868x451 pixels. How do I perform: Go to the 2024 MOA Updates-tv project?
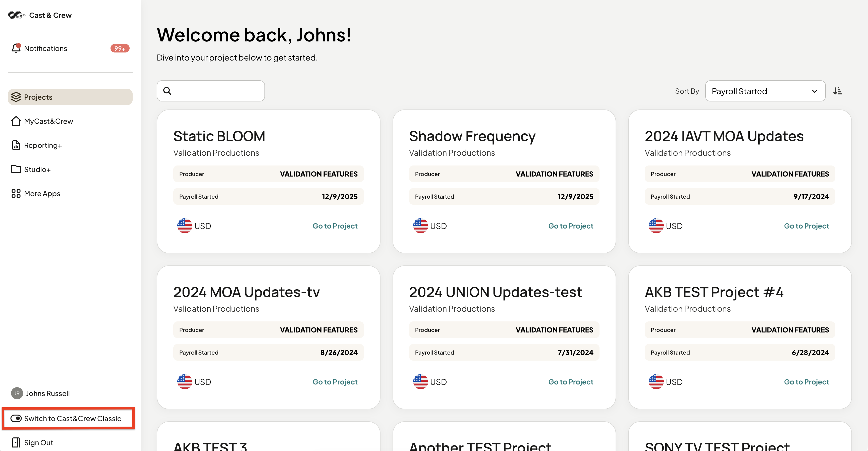(335, 382)
